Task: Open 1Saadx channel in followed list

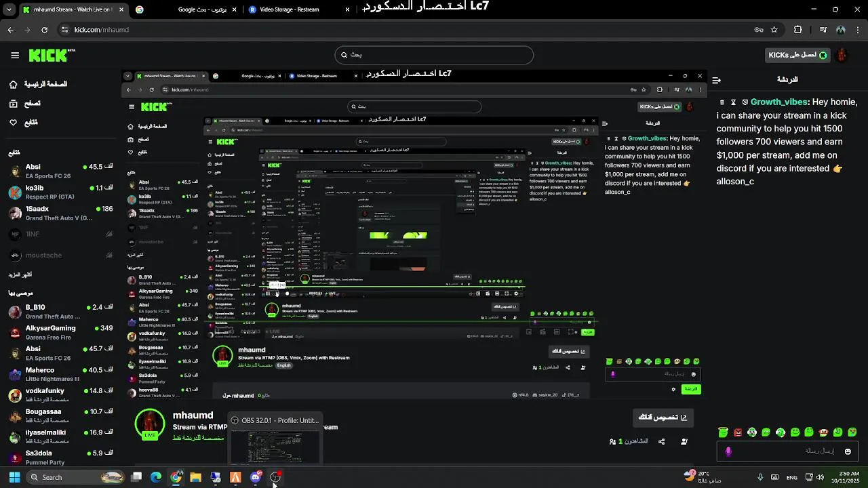Action: tap(61, 213)
